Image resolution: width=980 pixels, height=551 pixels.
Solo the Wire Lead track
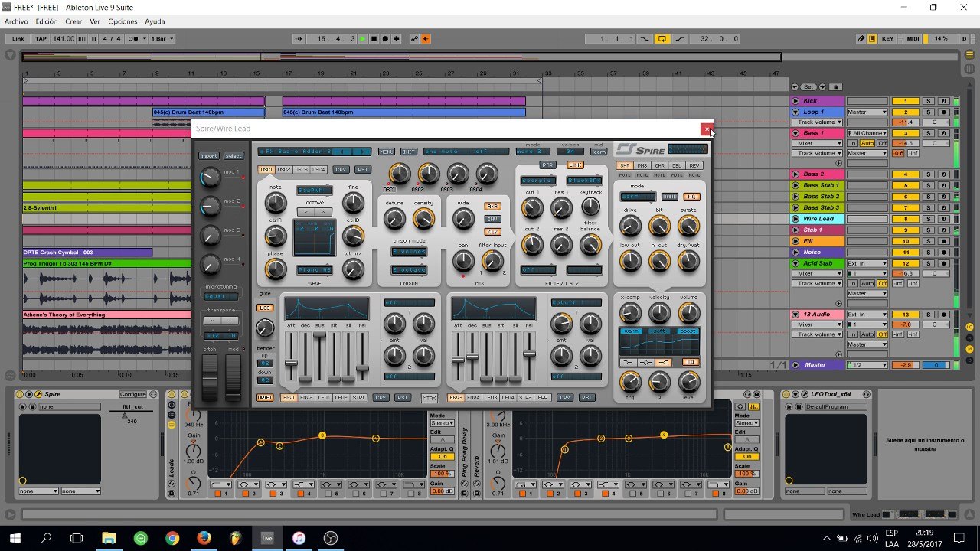928,219
